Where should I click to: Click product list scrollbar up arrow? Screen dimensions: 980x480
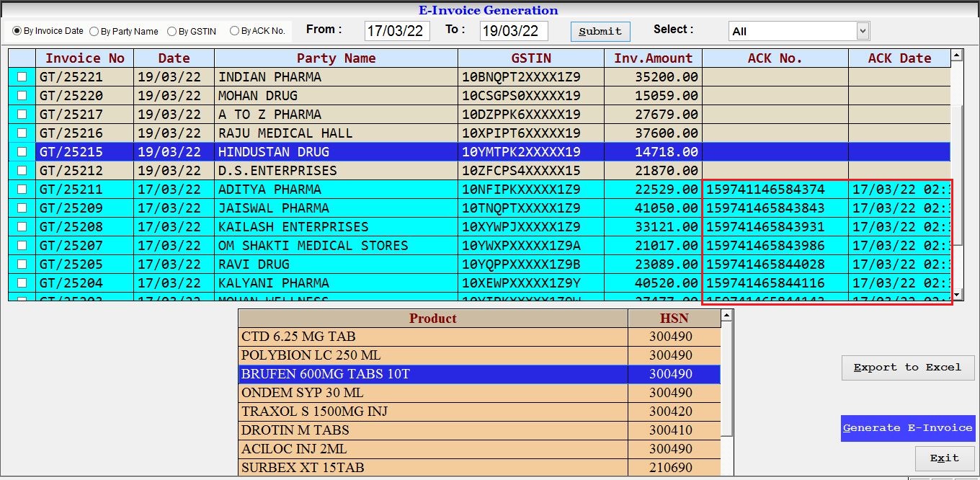click(727, 315)
